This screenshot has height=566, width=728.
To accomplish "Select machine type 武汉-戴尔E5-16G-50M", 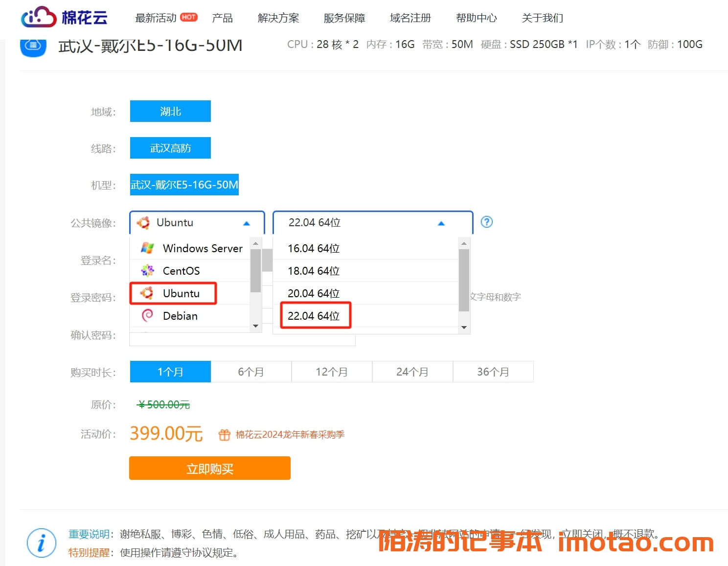I will point(184,185).
